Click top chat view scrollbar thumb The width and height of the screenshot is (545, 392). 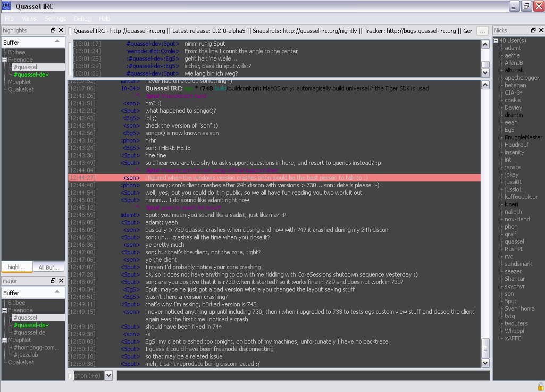(485, 65)
